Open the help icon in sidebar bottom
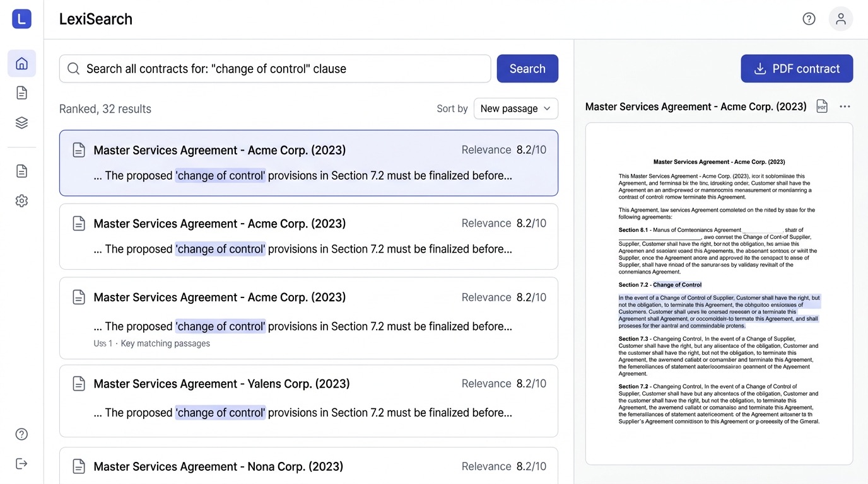This screenshot has height=484, width=868. click(x=21, y=434)
